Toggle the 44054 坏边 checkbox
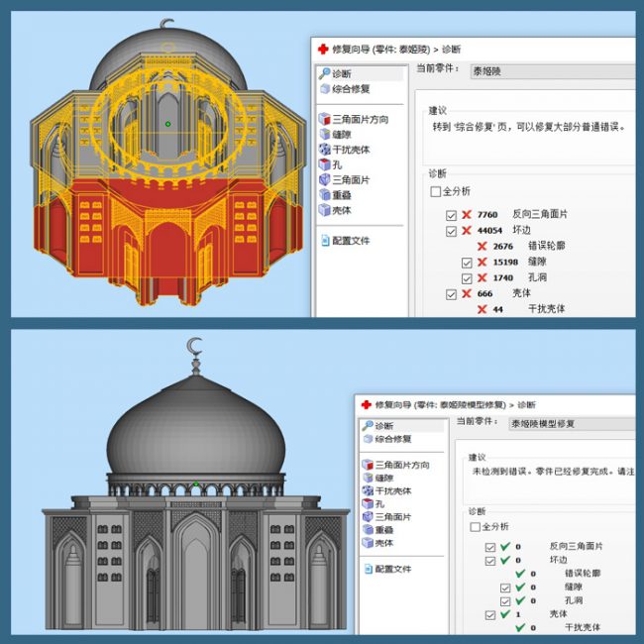644x644 pixels. coord(452,231)
